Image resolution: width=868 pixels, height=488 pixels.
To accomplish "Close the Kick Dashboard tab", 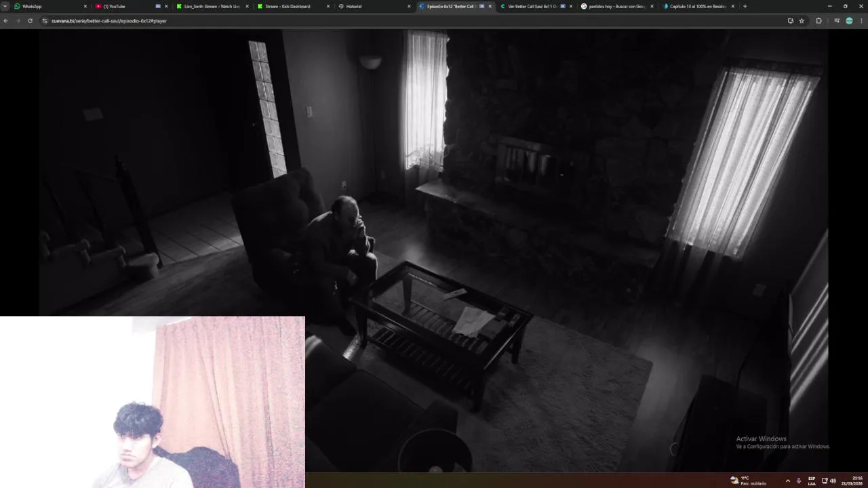I will pyautogui.click(x=328, y=6).
